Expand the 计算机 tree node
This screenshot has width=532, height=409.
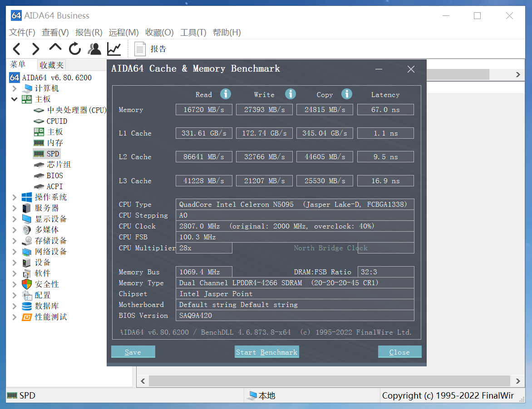(x=14, y=88)
